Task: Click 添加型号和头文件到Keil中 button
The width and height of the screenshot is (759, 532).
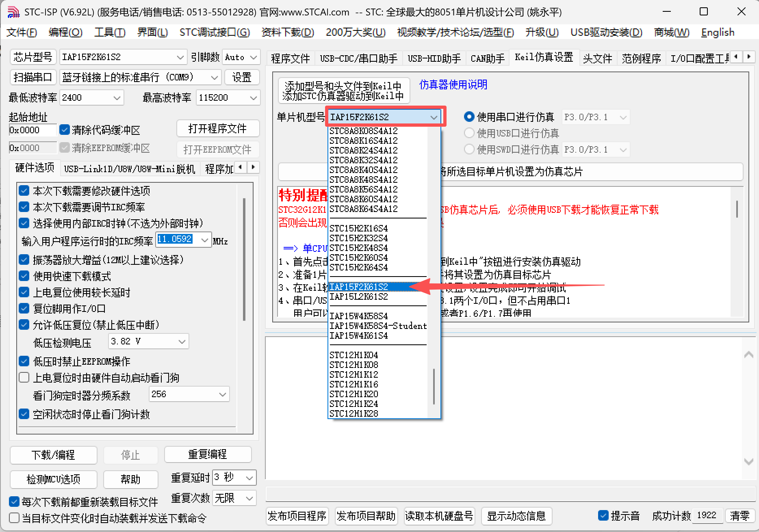Action: [x=343, y=91]
